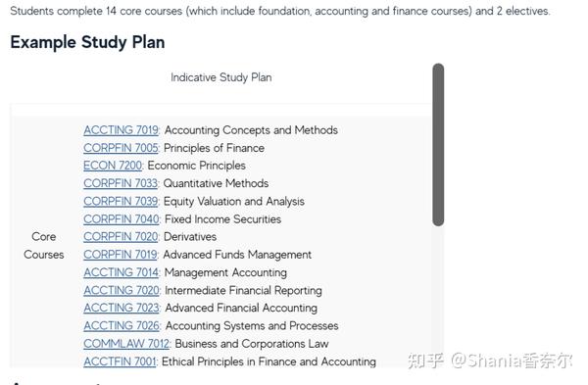The image size is (588, 385).
Task: Click the Core Courses row label
Action: [44, 246]
